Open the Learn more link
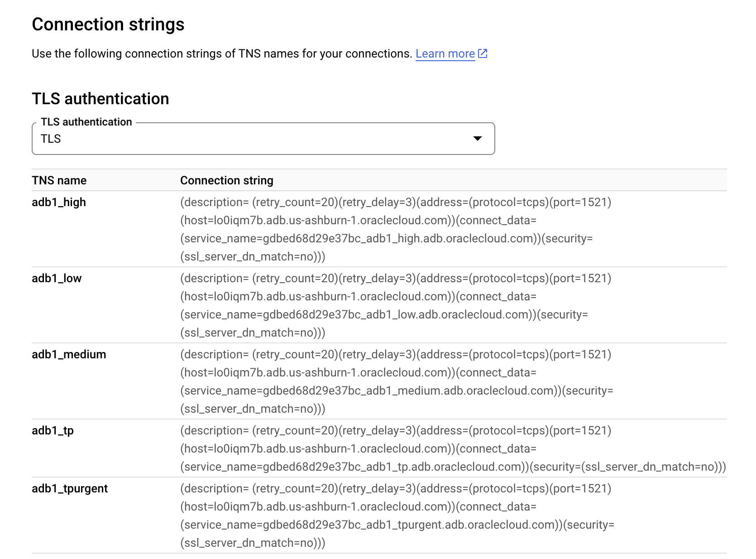The image size is (756, 559). click(445, 53)
